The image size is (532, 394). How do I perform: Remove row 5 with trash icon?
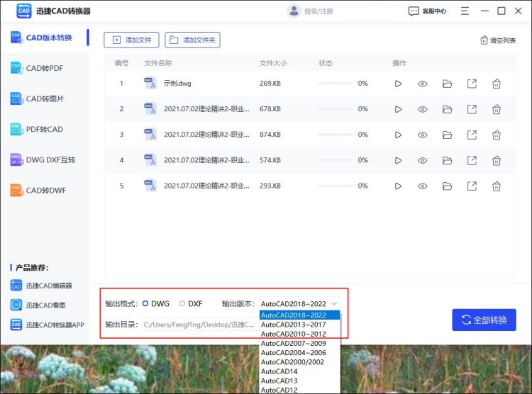point(497,186)
